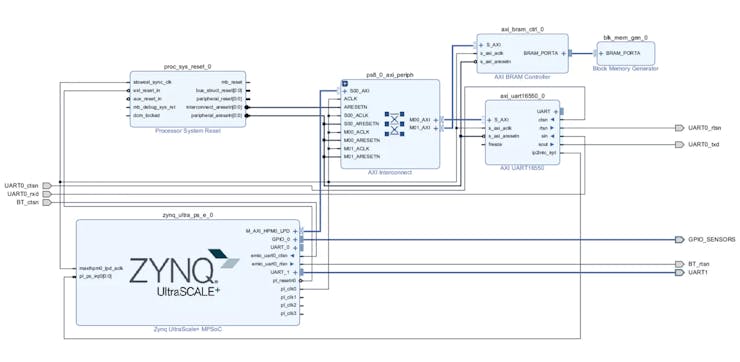740x362 pixels.
Task: Click the ZYNQ UltraSCALE+ logo
Action: pyautogui.click(x=184, y=273)
